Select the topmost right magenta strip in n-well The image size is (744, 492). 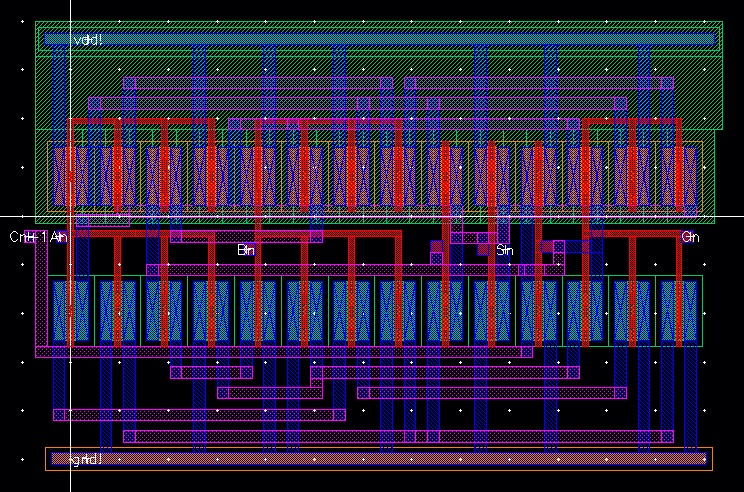click(x=539, y=83)
